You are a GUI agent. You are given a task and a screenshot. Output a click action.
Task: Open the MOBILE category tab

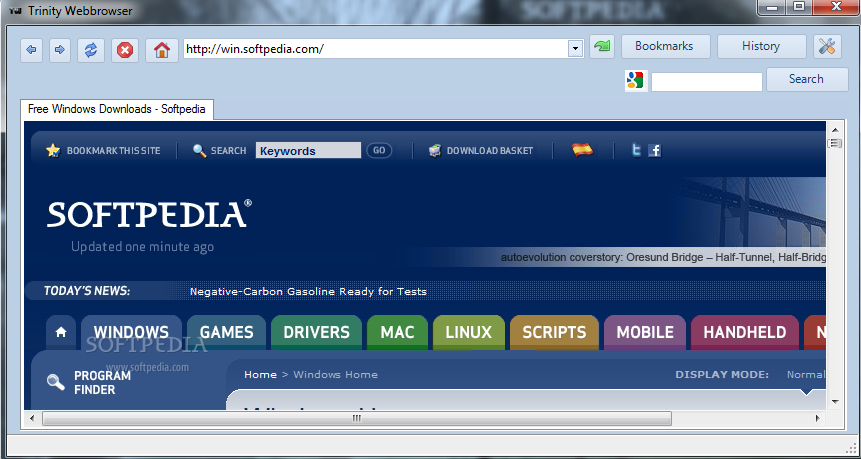coord(645,332)
